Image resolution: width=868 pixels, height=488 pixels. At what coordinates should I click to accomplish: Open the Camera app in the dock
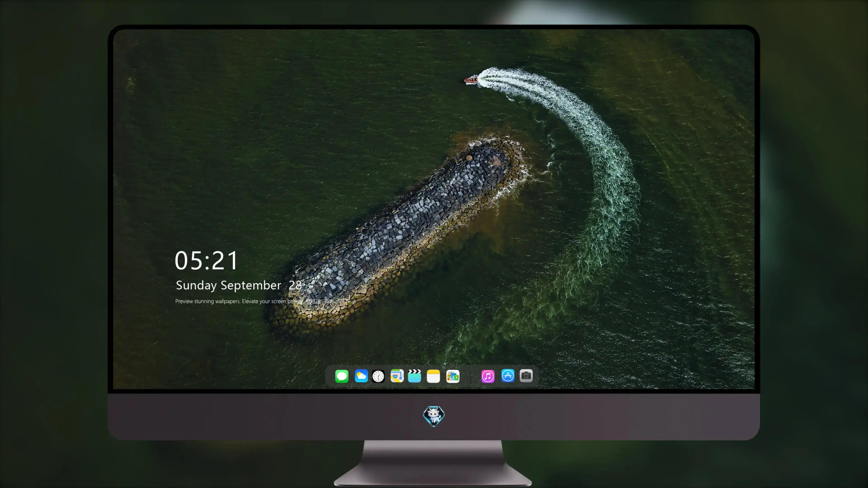[x=526, y=375]
